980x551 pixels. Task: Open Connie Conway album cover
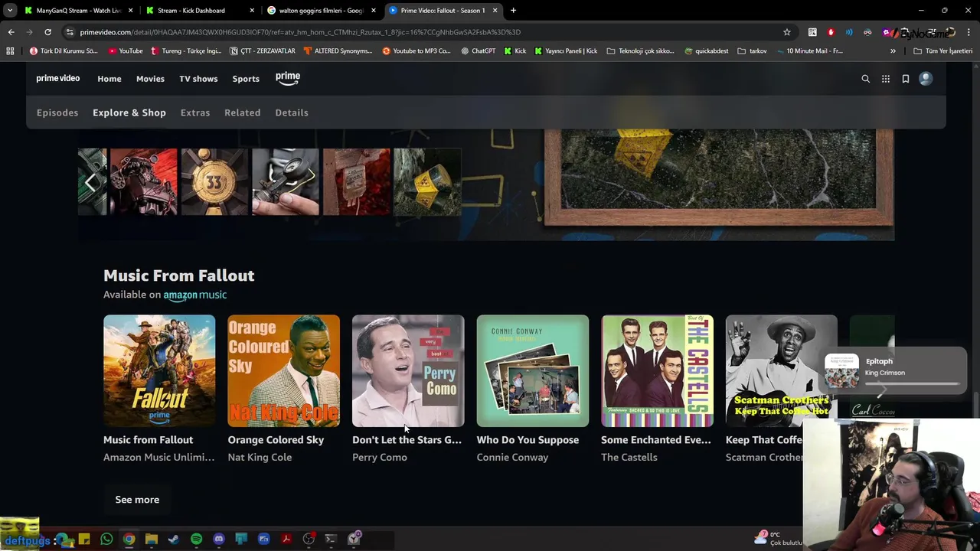coord(533,370)
